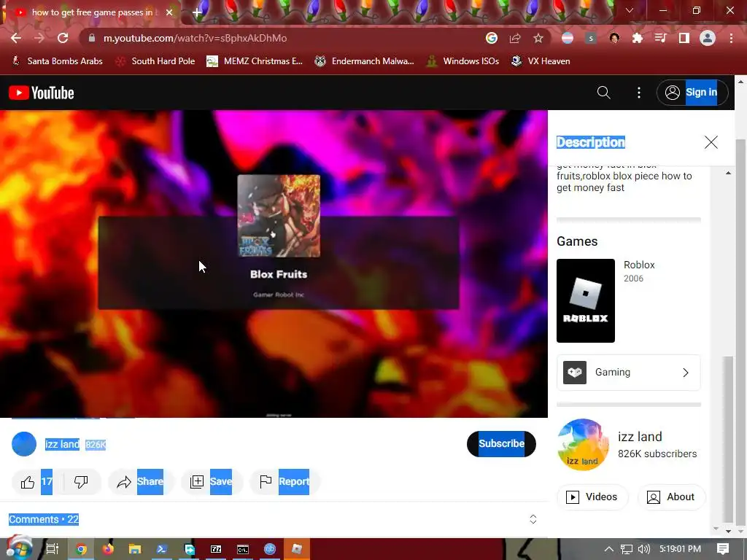Click the Games section heading
This screenshot has width=747, height=560.
(577, 241)
